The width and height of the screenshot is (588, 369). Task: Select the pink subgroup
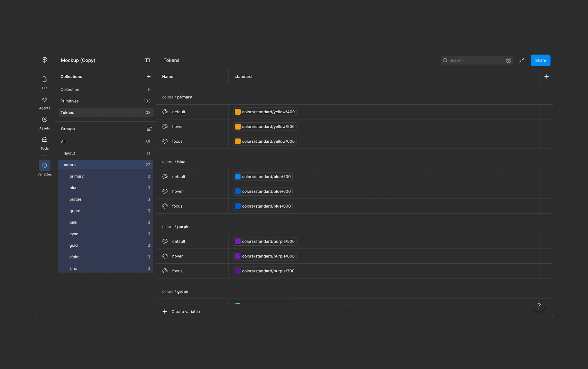tap(105, 222)
